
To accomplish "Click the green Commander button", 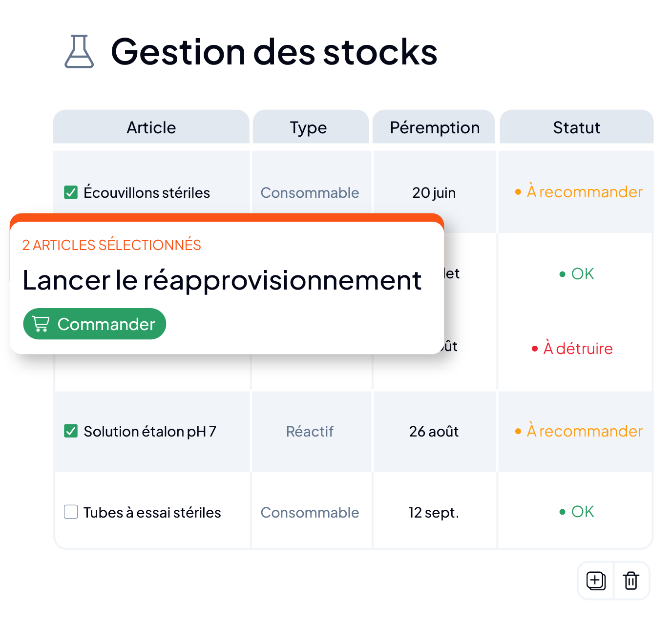I will 95,324.
